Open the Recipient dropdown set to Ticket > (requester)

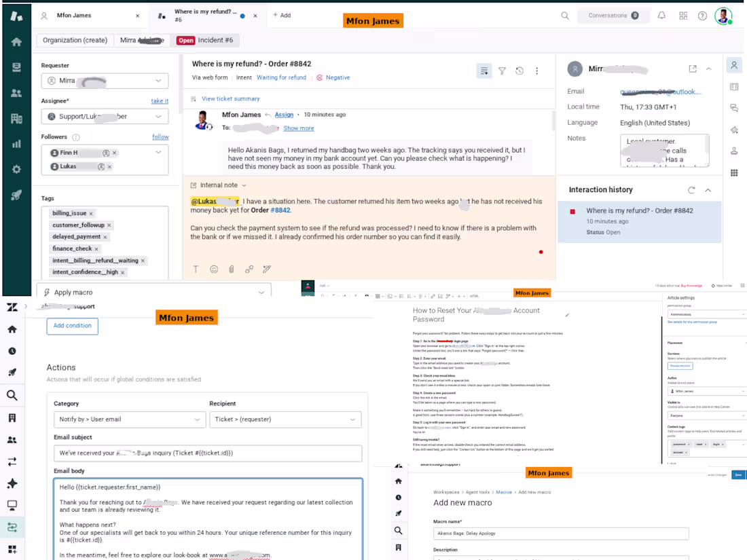click(285, 419)
